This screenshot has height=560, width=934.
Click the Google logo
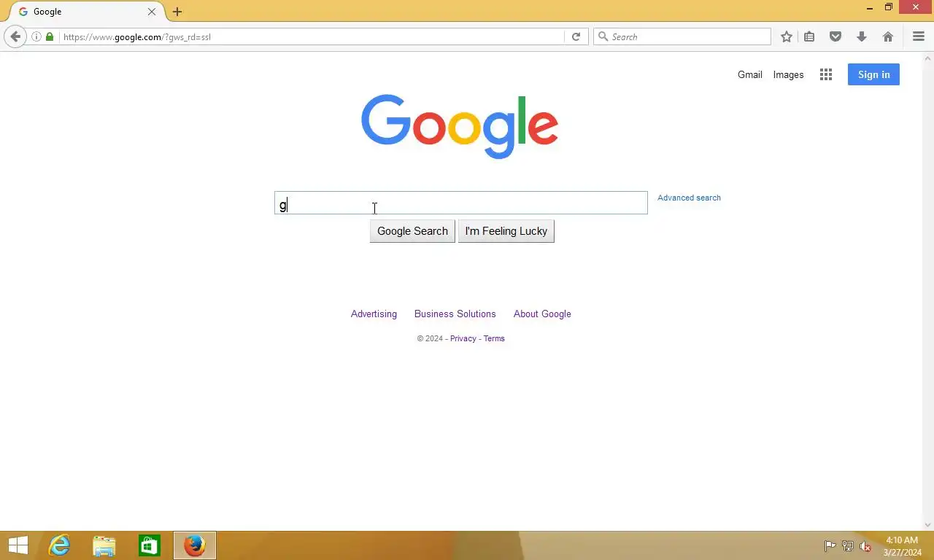tap(460, 126)
